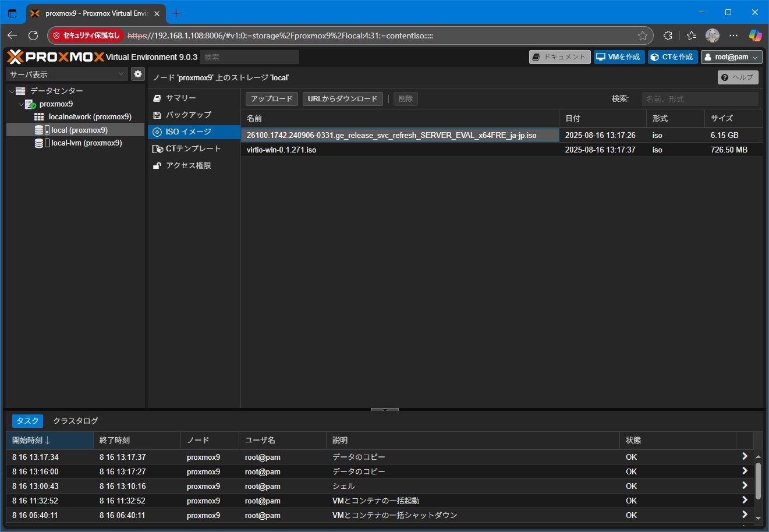Viewport: 769px width, 532px height.
Task: Click the disabled Remove button
Action: click(406, 99)
